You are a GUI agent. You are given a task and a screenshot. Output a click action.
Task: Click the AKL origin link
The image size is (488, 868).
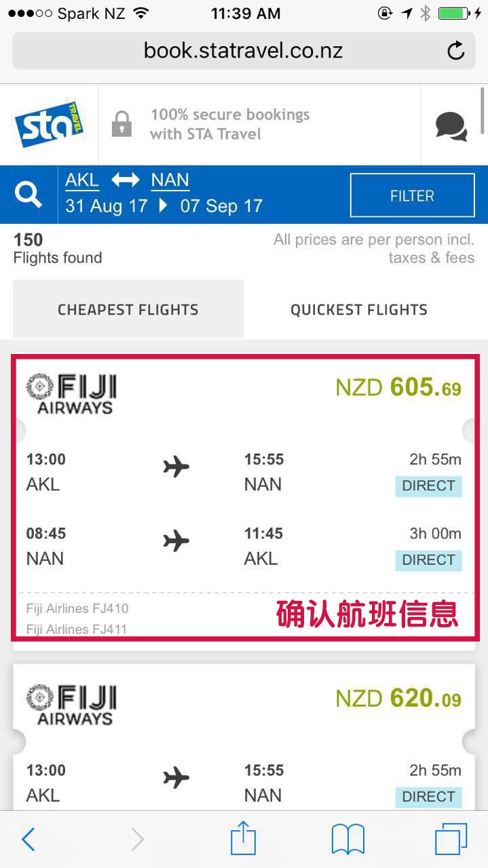coord(82,180)
